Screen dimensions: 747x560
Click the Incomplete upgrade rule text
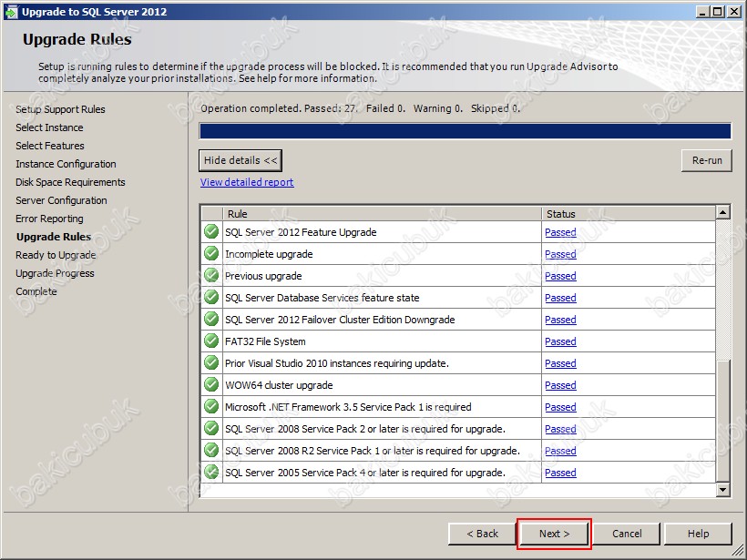269,254
